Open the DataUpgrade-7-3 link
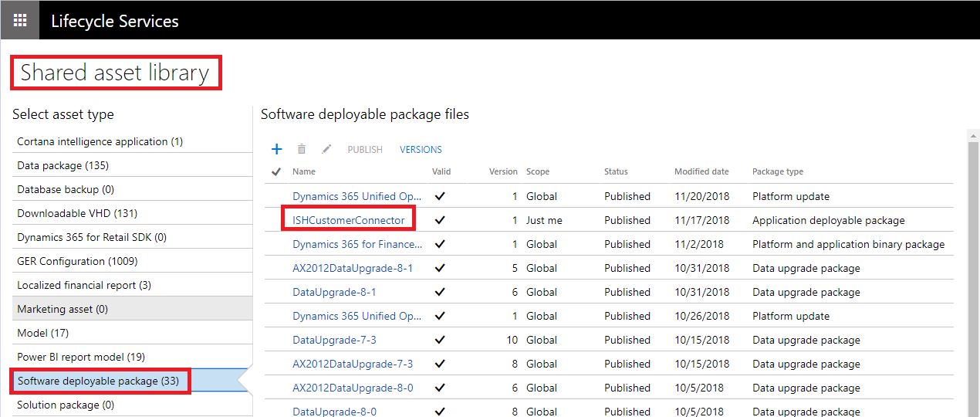This screenshot has height=417, width=980. pyautogui.click(x=334, y=340)
